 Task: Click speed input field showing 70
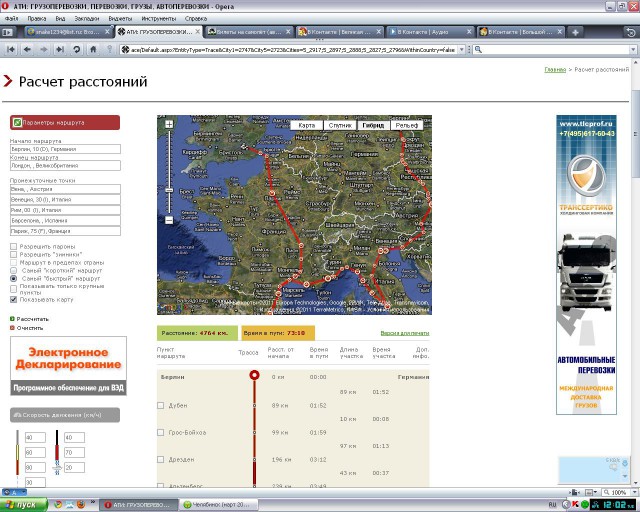pos(74,452)
